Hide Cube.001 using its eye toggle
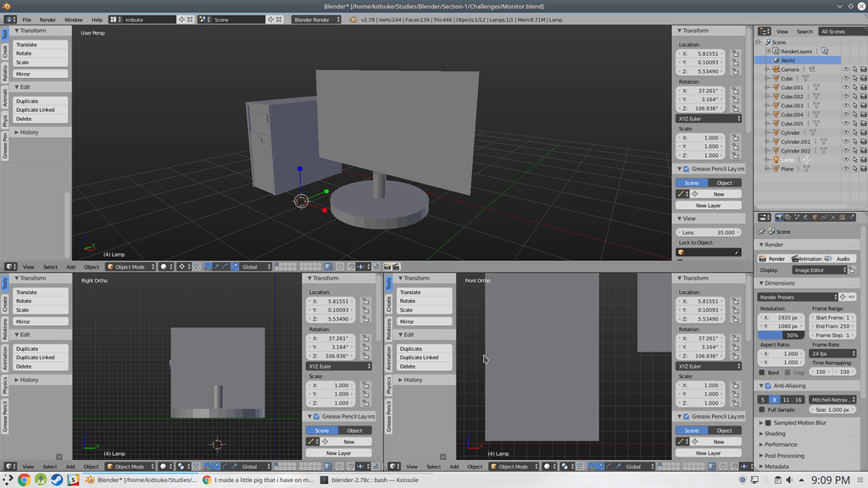This screenshot has height=488, width=868. 846,87
